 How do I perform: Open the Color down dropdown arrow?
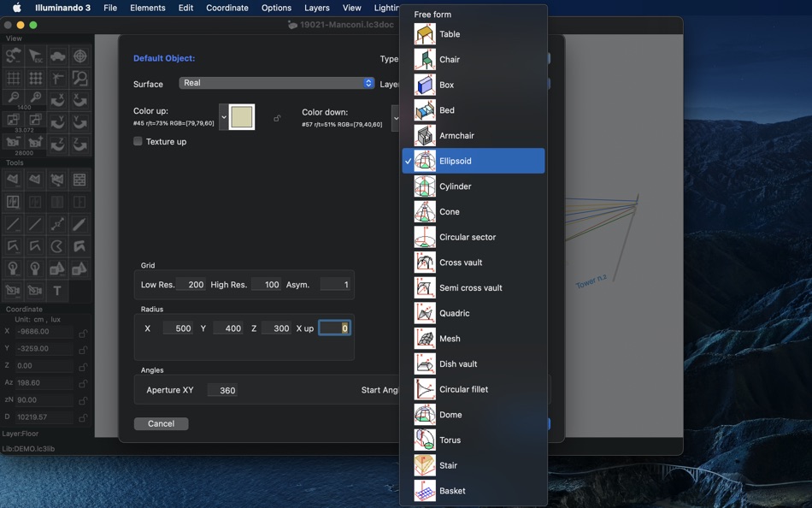click(396, 118)
